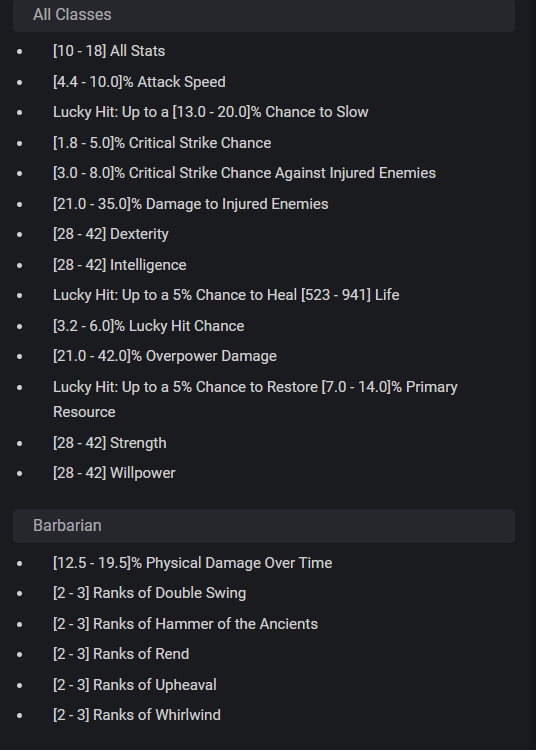Select the Strength affix entry

coord(110,443)
